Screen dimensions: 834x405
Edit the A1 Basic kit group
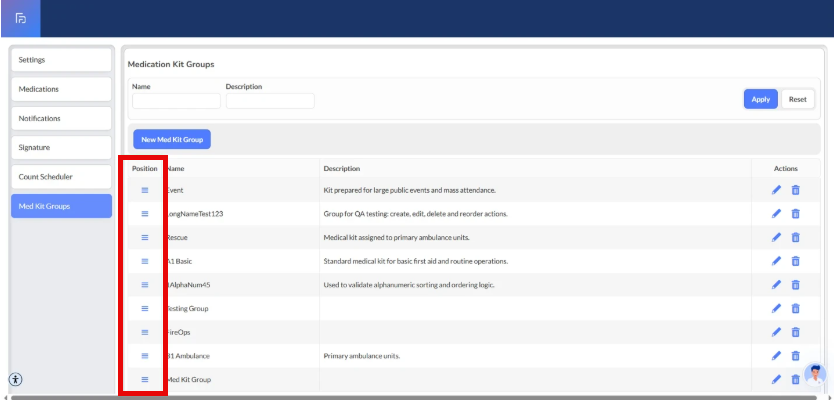(777, 261)
